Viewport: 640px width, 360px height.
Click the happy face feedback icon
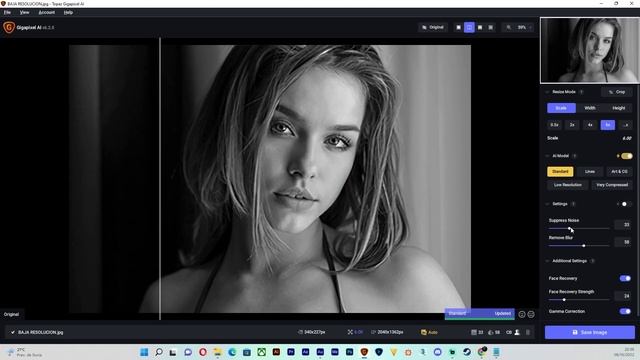[x=522, y=314]
